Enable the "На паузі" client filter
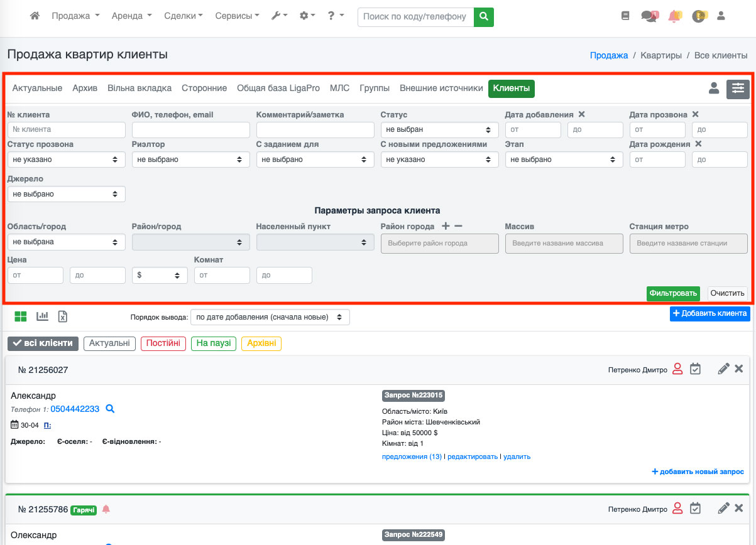This screenshot has height=545, width=756. click(214, 343)
